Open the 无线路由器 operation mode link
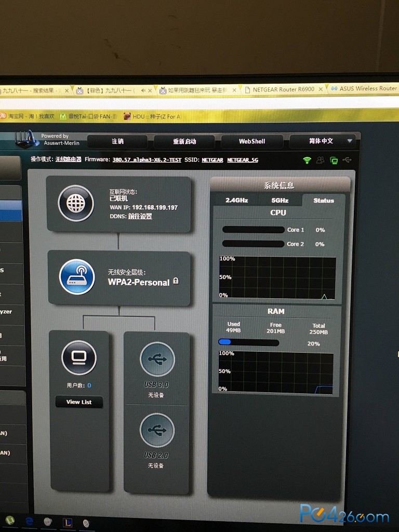Viewport: 399px width, 532px height. [69, 159]
